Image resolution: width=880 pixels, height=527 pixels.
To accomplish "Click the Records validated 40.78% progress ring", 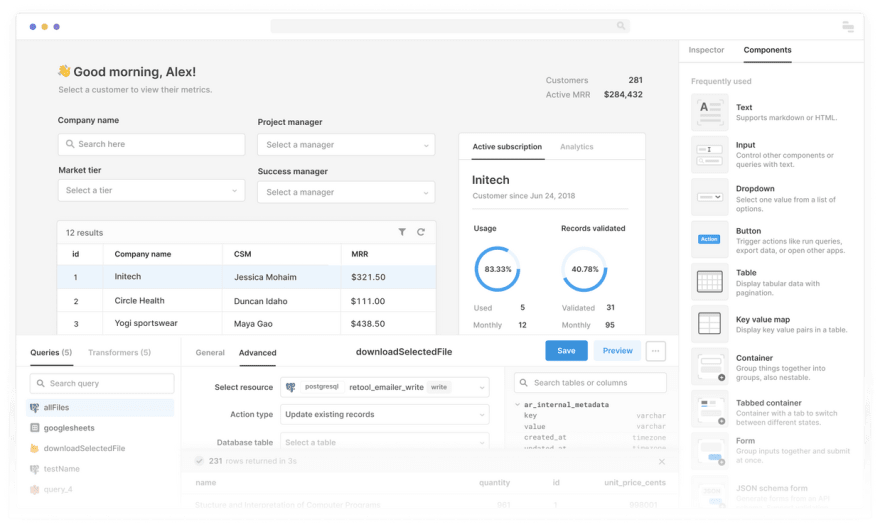I will [584, 269].
